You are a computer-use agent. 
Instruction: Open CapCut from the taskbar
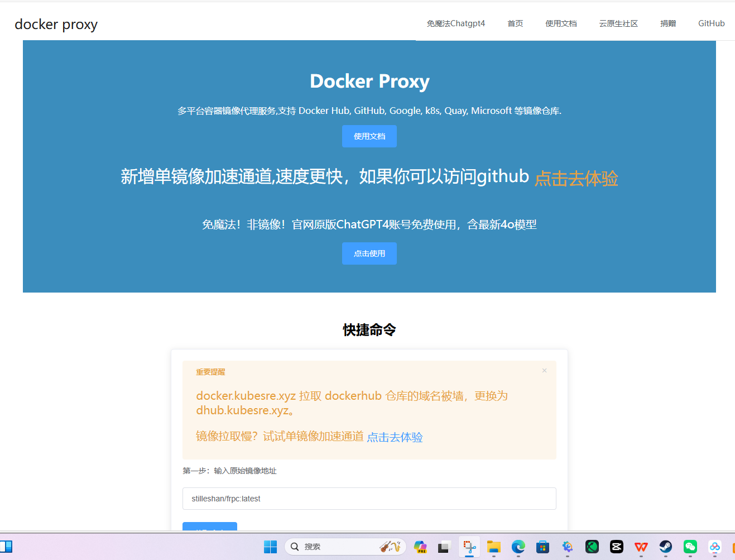tap(617, 547)
